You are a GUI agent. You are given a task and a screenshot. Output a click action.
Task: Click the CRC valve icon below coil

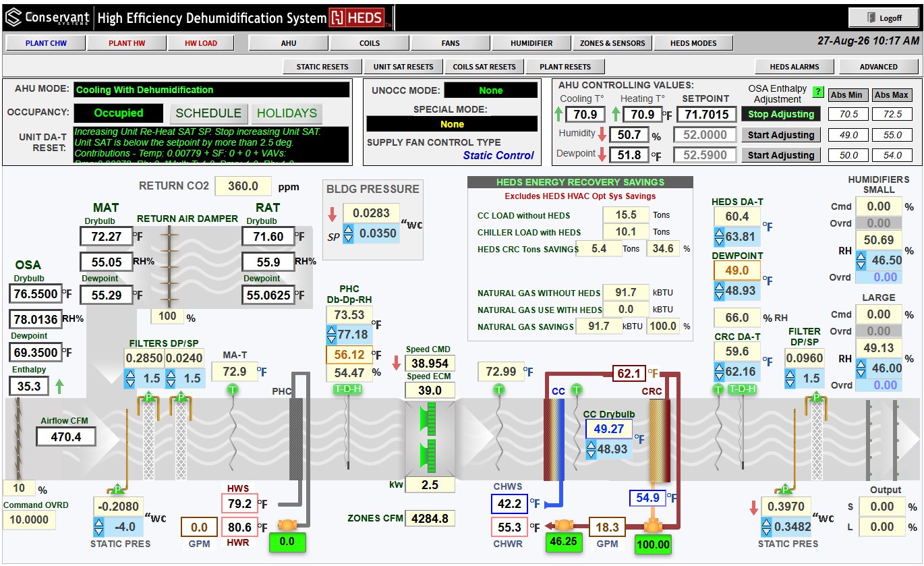tap(652, 525)
